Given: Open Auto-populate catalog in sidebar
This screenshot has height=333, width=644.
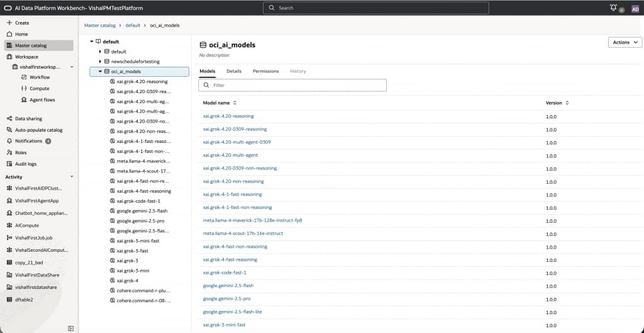Looking at the screenshot, I should 38,130.
